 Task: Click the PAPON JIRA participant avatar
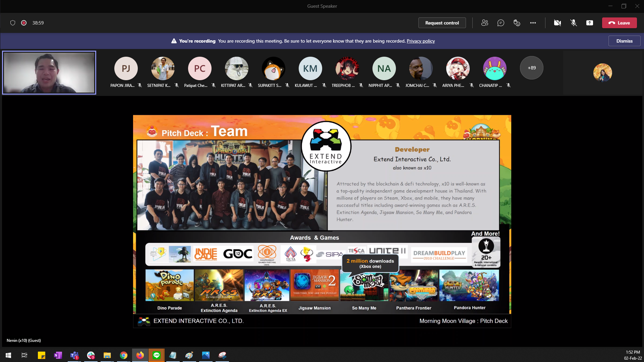126,68
